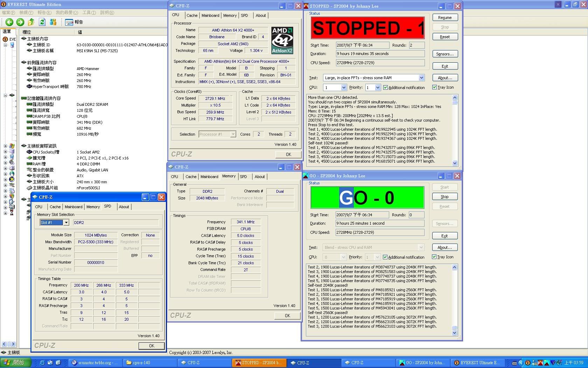Screen dimensions: 588x368
Task: Click the horizontal scroll left arrow in EVEREST
Action: (4, 344)
